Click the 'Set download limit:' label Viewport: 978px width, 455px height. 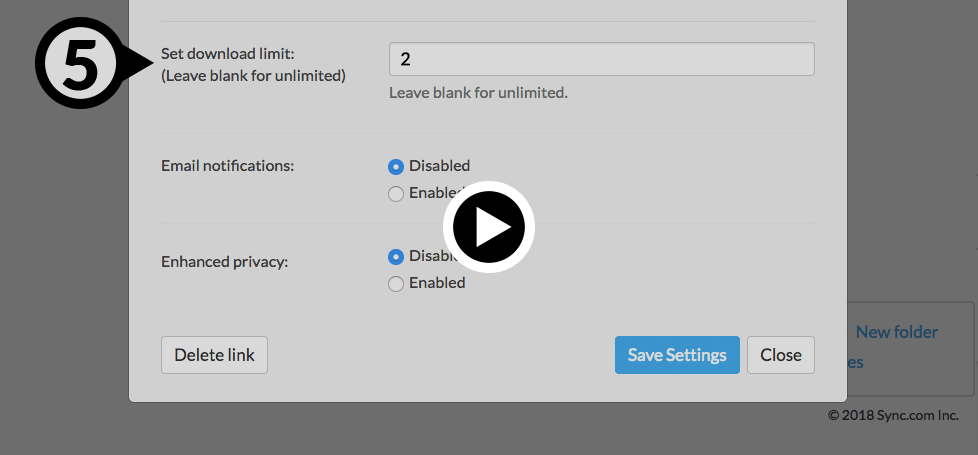coord(228,55)
